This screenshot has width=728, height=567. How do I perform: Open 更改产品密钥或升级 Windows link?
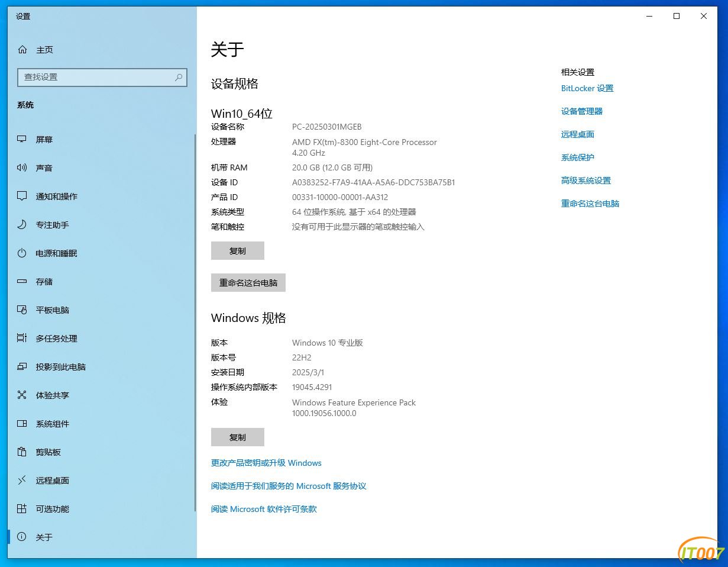tap(266, 463)
